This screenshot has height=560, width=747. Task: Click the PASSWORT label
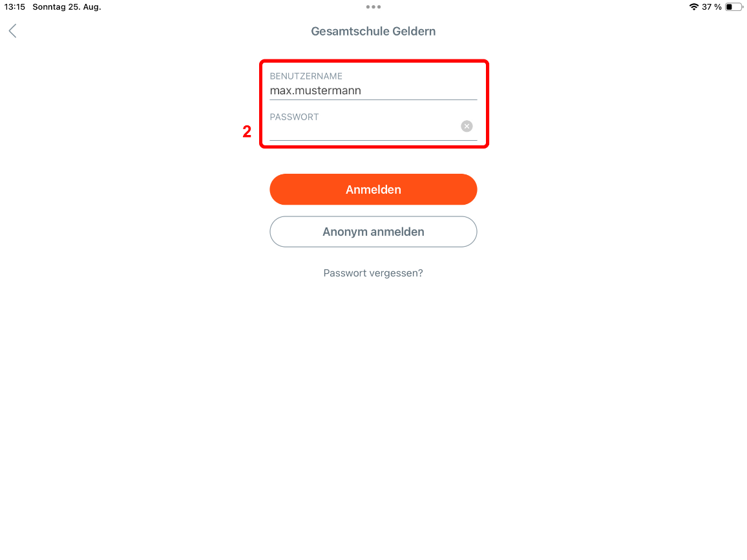point(294,117)
